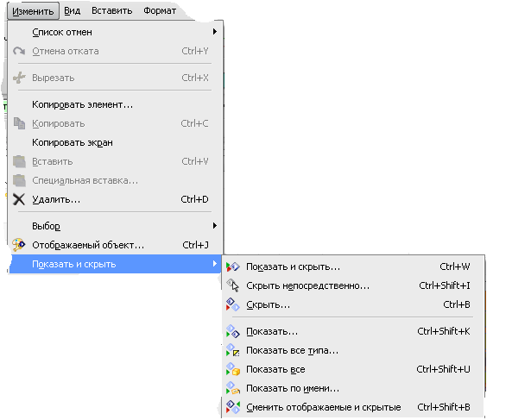This screenshot has width=512, height=420.
Task: Click the 'Скрыть непосредственно' cursor icon
Action: coord(233,285)
